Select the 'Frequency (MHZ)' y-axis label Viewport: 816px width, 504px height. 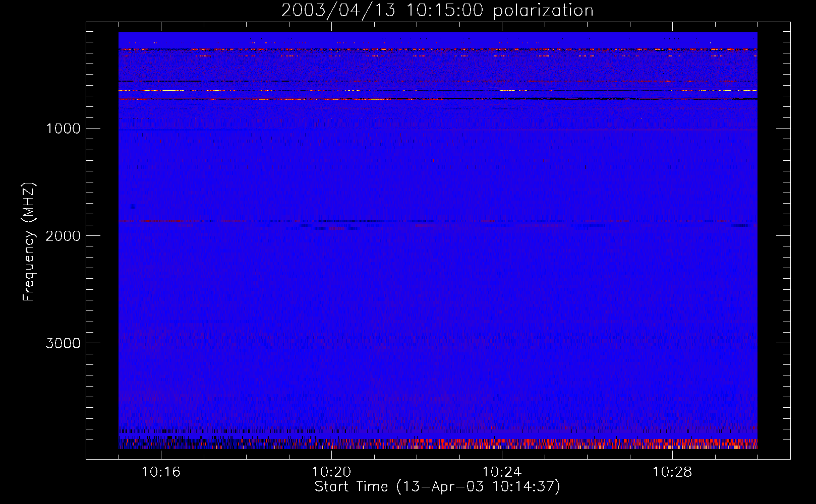click(x=29, y=242)
